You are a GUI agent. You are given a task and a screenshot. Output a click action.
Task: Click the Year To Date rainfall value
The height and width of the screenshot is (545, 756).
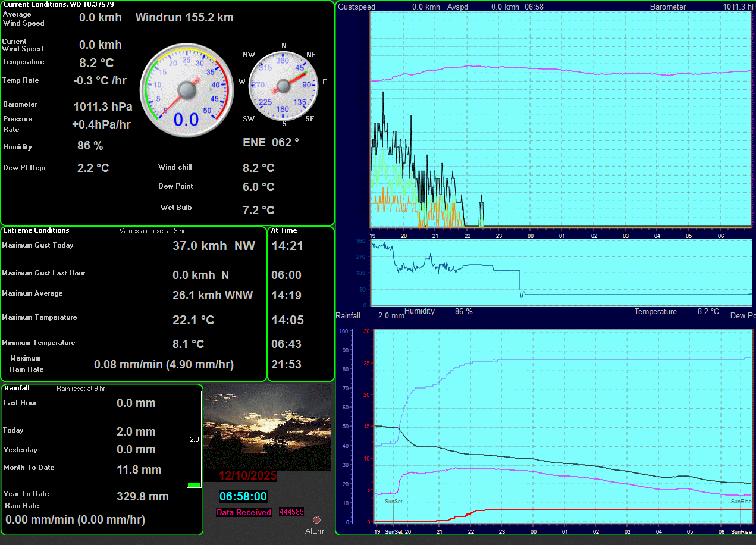tap(143, 496)
